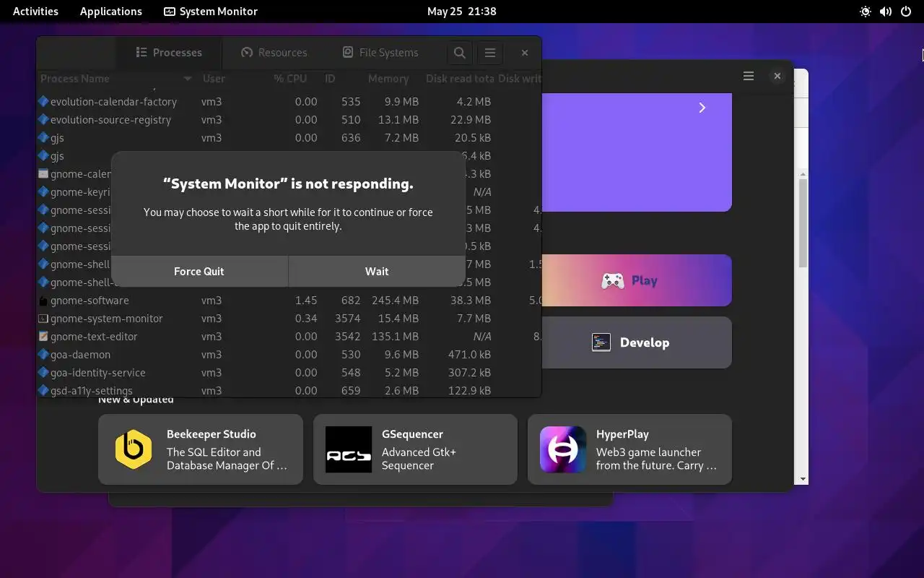The width and height of the screenshot is (924, 578).
Task: Open the Beekeeper Studio app card
Action: (x=201, y=449)
